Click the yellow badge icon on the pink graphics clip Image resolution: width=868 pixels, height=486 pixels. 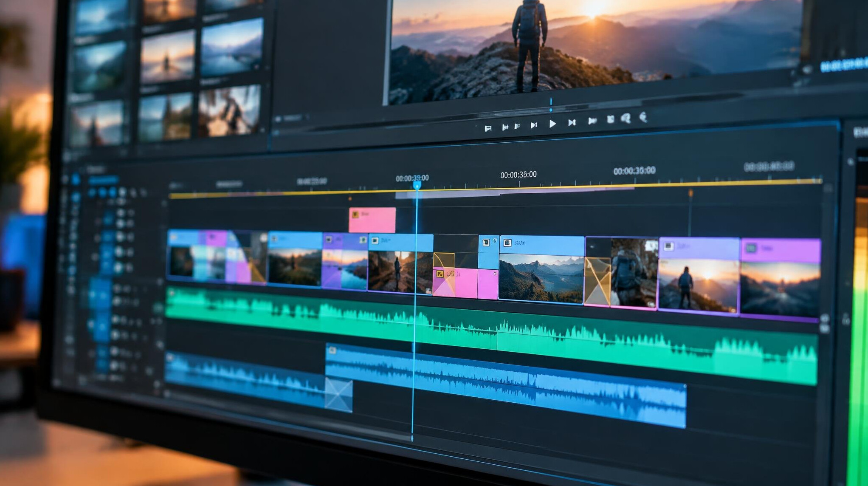440,274
